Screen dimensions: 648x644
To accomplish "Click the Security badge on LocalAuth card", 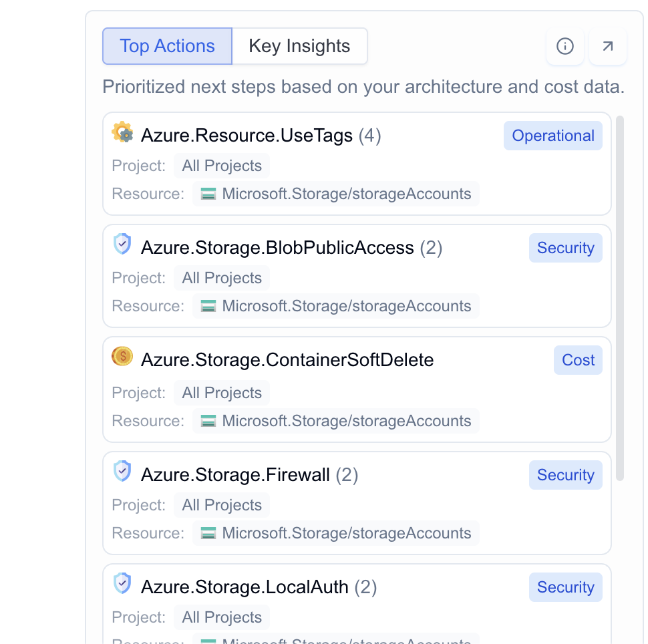I will (x=566, y=587).
